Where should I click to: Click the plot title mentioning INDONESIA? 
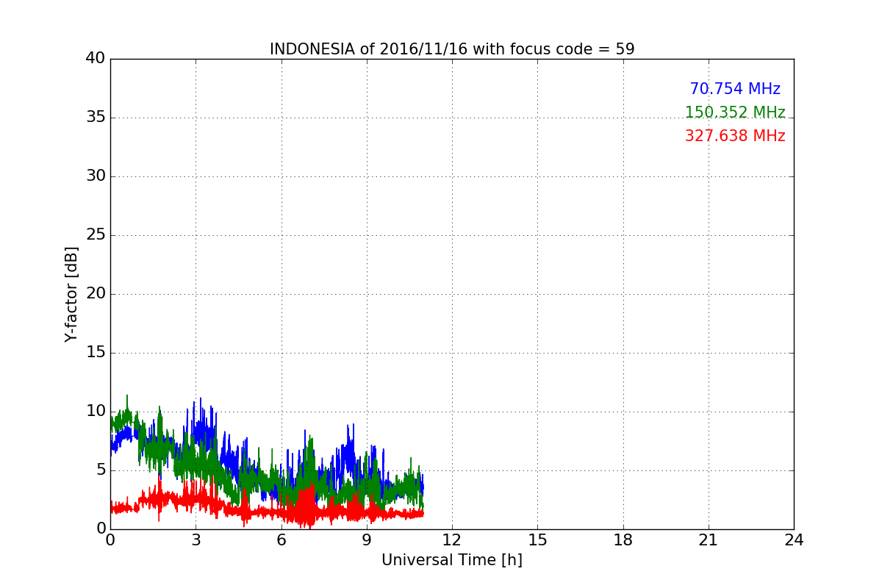[452, 49]
